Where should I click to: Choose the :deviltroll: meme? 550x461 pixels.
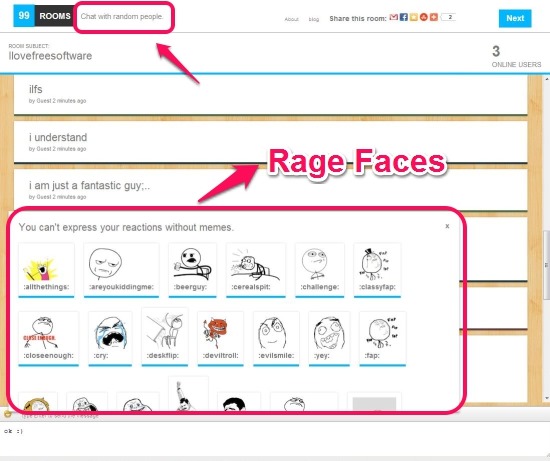click(x=221, y=339)
